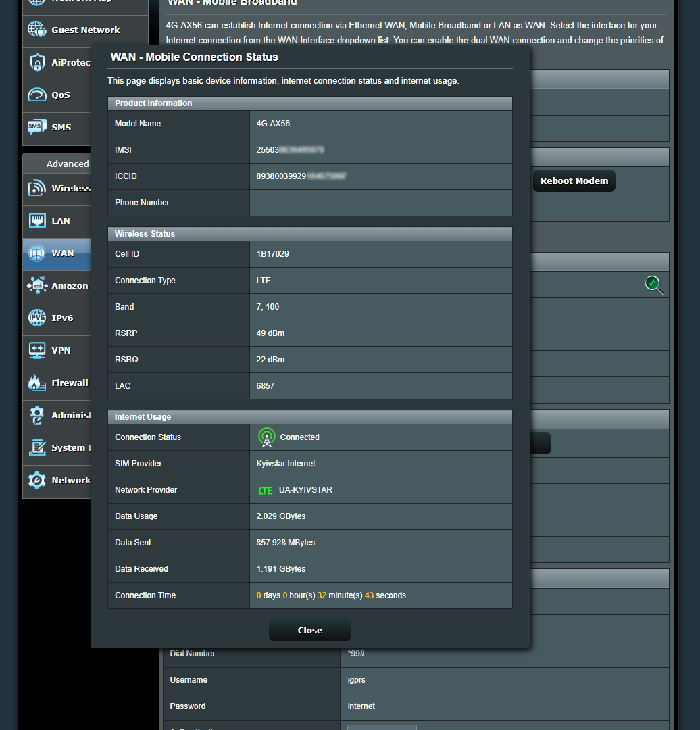Click the AiProtection shield icon

36,62
